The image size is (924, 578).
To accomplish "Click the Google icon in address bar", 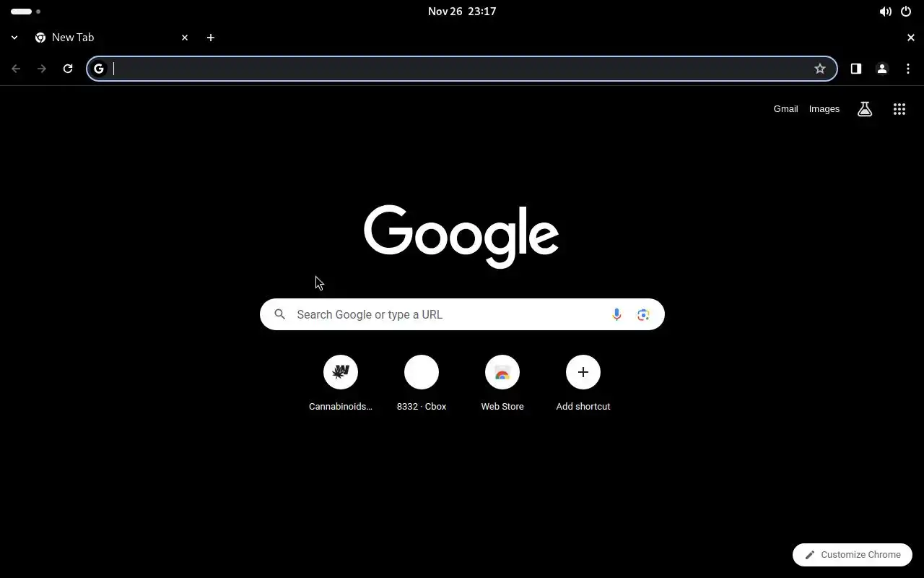I will click(x=99, y=69).
